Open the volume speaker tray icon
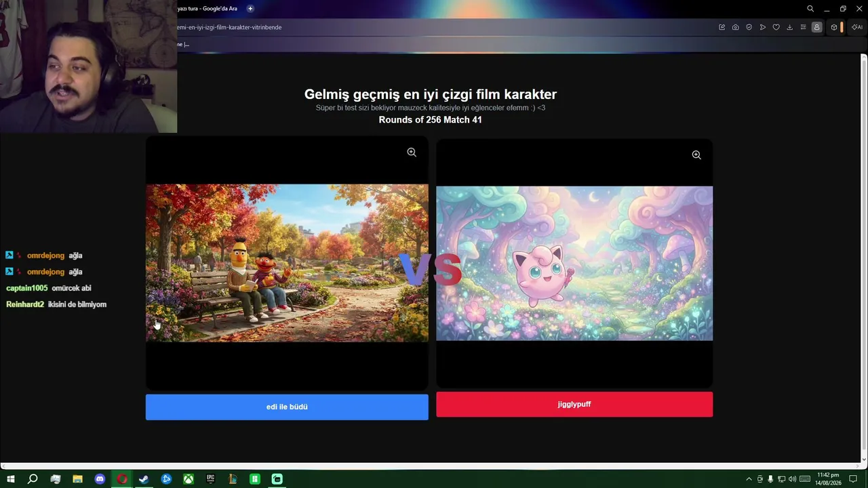Viewport: 868px width, 488px height. click(792, 479)
